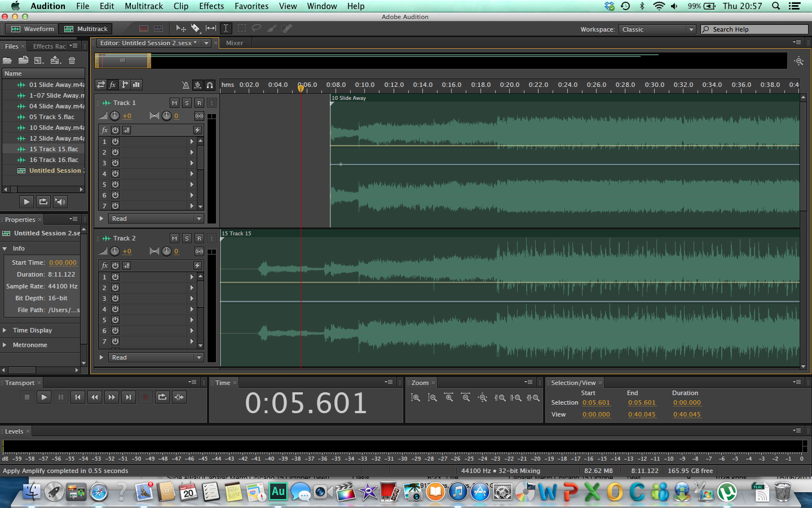The width and height of the screenshot is (812, 508).
Task: Toggle Track 1 effects rack power
Action: (115, 130)
